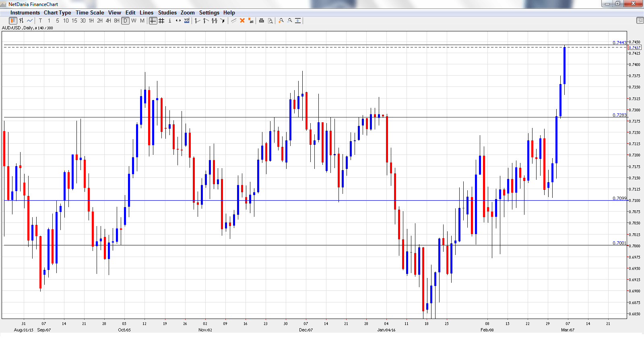This screenshot has width=644, height=362.
Task: Switch to the line chart type icon
Action: tap(30, 21)
